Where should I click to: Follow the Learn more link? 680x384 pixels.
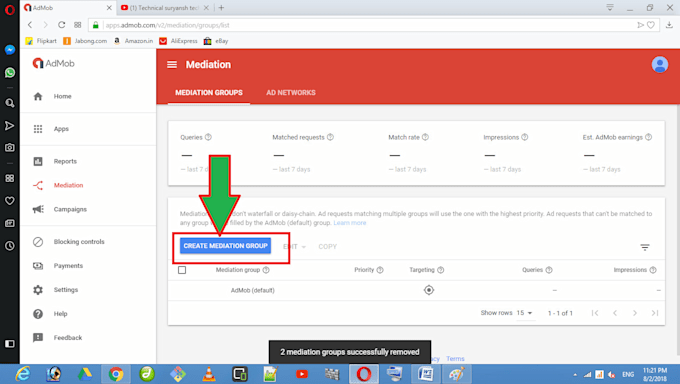(x=350, y=223)
